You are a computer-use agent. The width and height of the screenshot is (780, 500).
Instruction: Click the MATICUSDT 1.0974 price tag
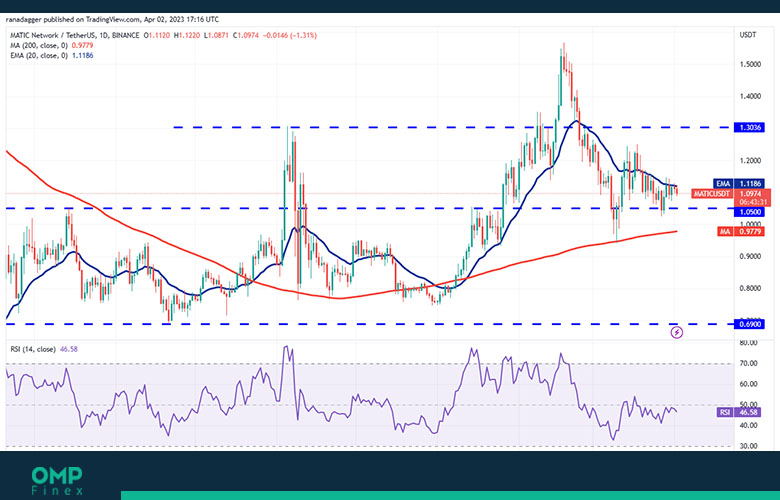click(731, 194)
